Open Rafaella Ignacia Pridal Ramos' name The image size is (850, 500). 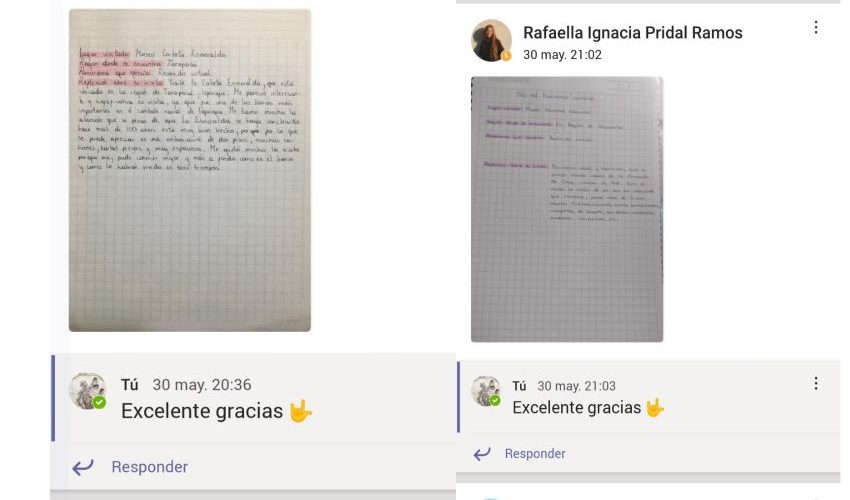coord(633,33)
